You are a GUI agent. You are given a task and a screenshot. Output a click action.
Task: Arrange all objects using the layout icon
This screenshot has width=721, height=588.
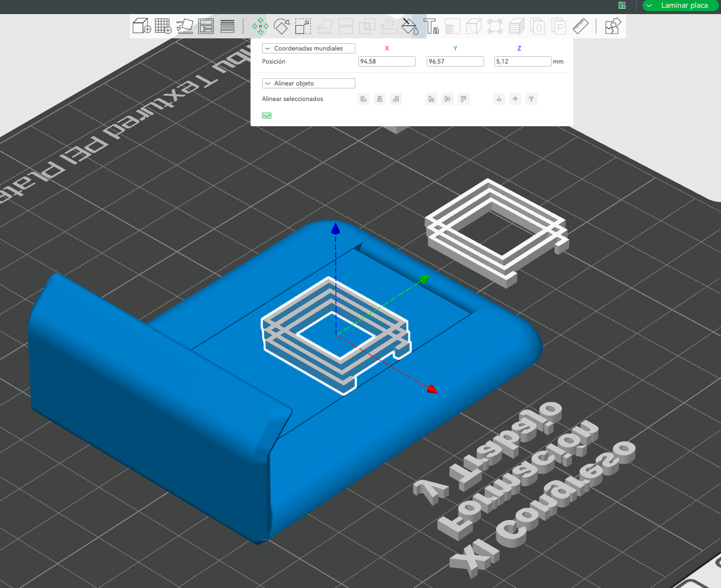[x=206, y=26]
